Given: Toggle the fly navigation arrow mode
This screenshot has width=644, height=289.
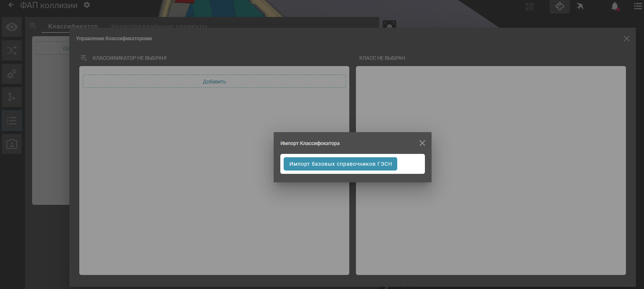Looking at the screenshot, I should pos(580,6).
